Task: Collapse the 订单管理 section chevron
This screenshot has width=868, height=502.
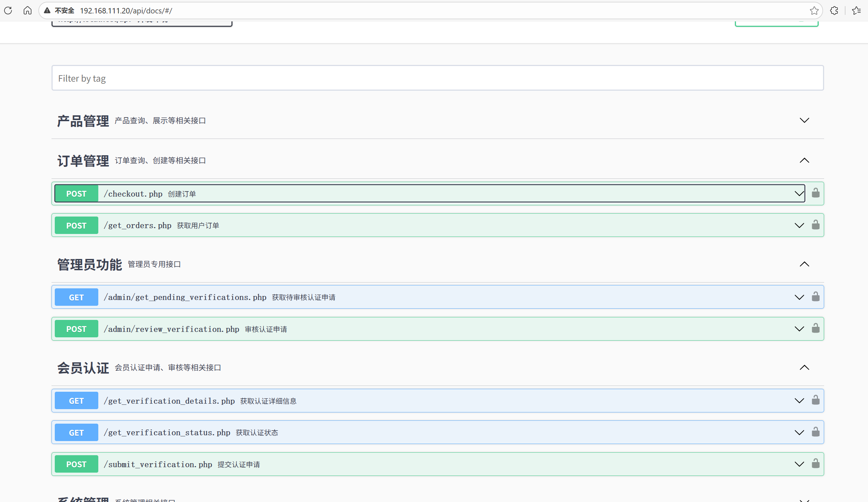Action: pos(804,160)
